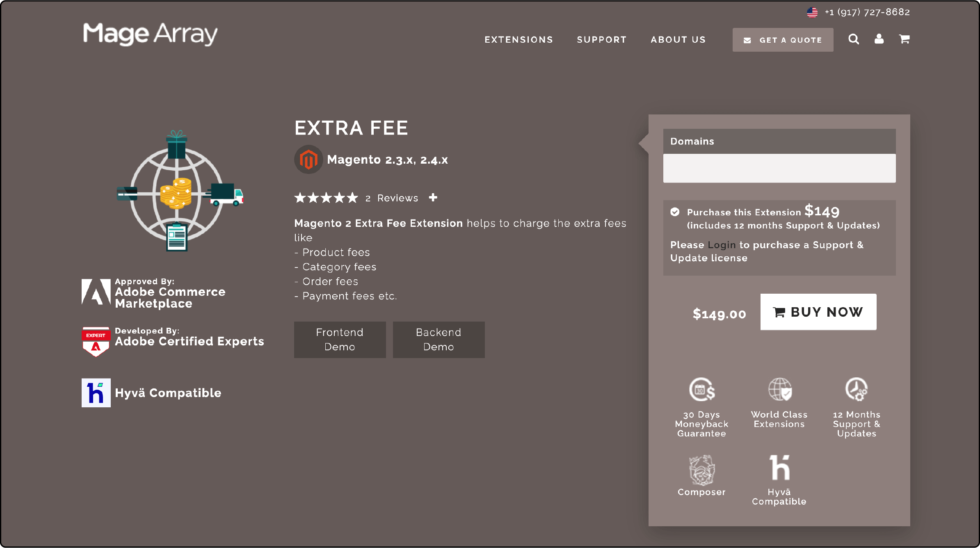Click the add review plus icon
980x548 pixels.
pos(434,197)
